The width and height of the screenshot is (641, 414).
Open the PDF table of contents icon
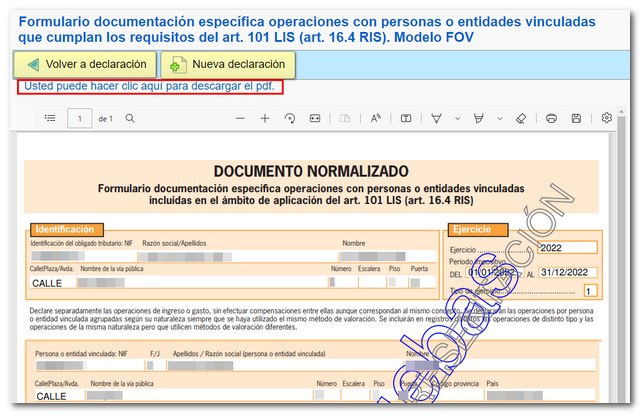pyautogui.click(x=50, y=119)
